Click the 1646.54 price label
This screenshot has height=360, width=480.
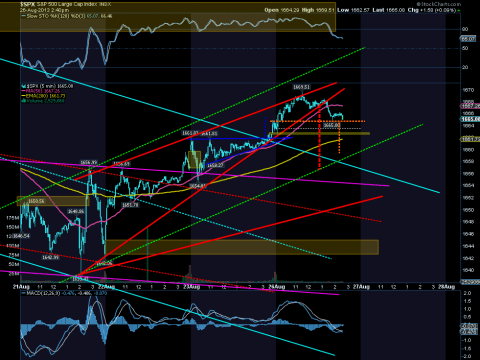[x=21, y=236]
